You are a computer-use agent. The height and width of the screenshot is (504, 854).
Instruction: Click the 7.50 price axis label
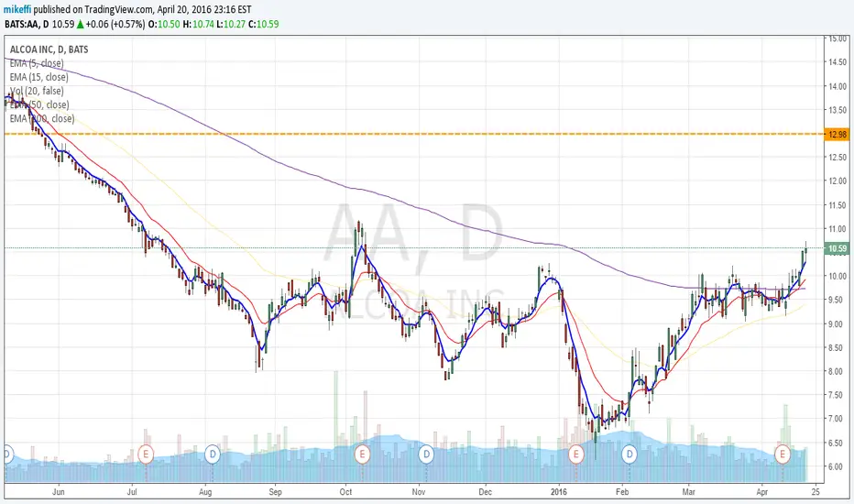pos(838,395)
